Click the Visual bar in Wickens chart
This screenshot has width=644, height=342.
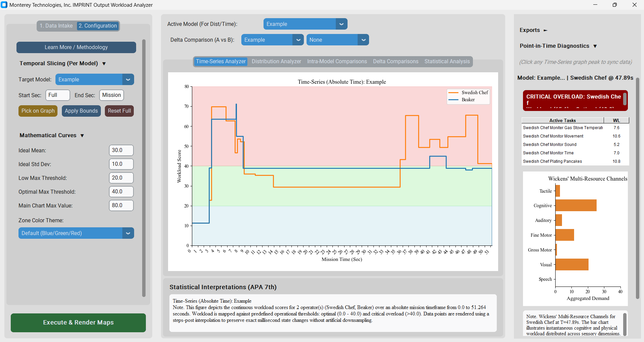pos(572,265)
